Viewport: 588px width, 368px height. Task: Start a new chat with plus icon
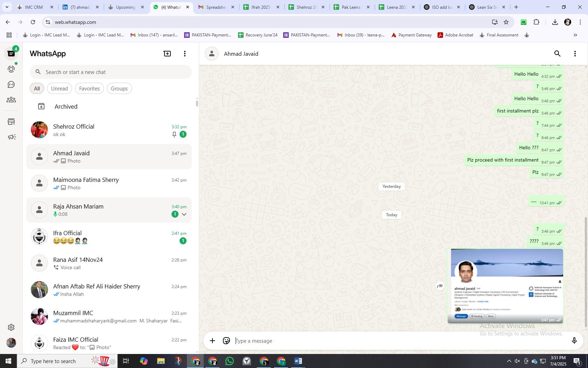tap(167, 54)
